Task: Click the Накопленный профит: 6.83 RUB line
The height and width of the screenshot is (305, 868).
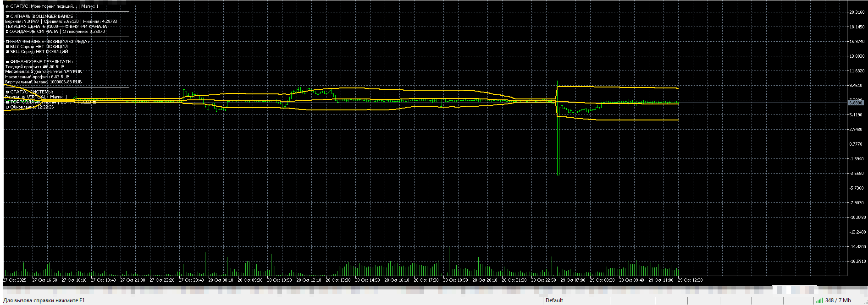Action: click(x=37, y=77)
